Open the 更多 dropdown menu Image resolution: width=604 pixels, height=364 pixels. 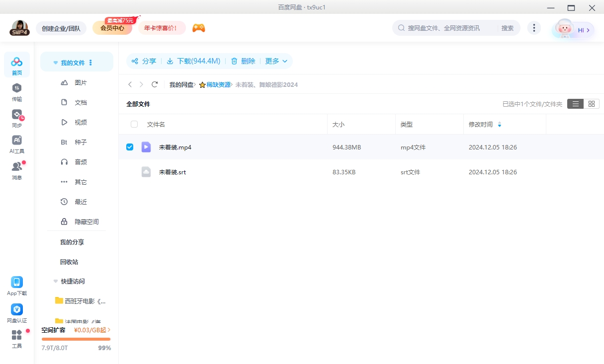[276, 61]
